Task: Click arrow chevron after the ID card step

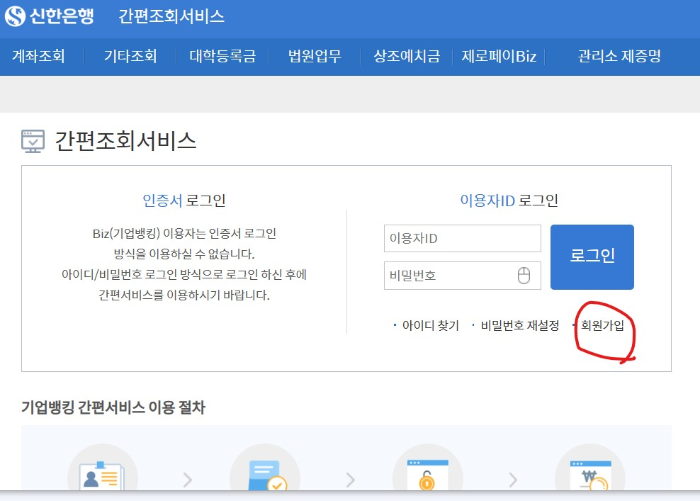Action: click(x=188, y=480)
